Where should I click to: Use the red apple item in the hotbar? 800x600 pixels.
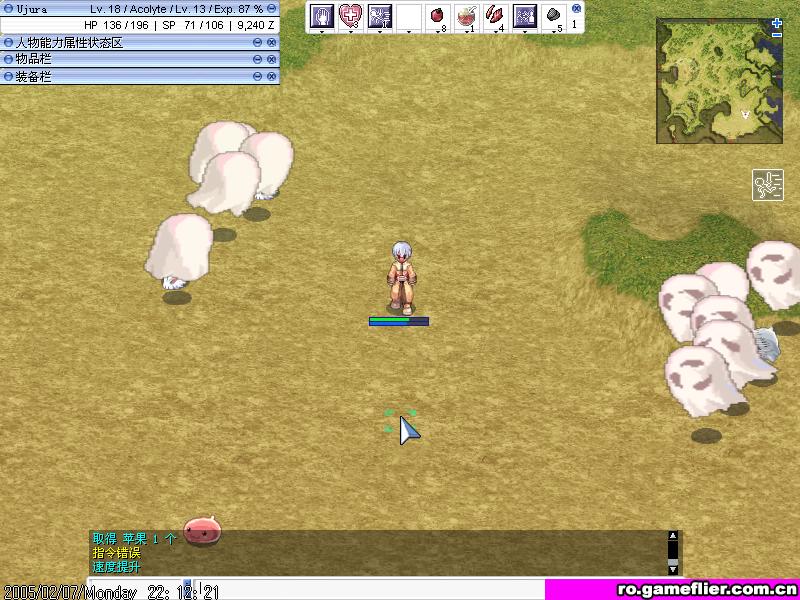tap(437, 16)
